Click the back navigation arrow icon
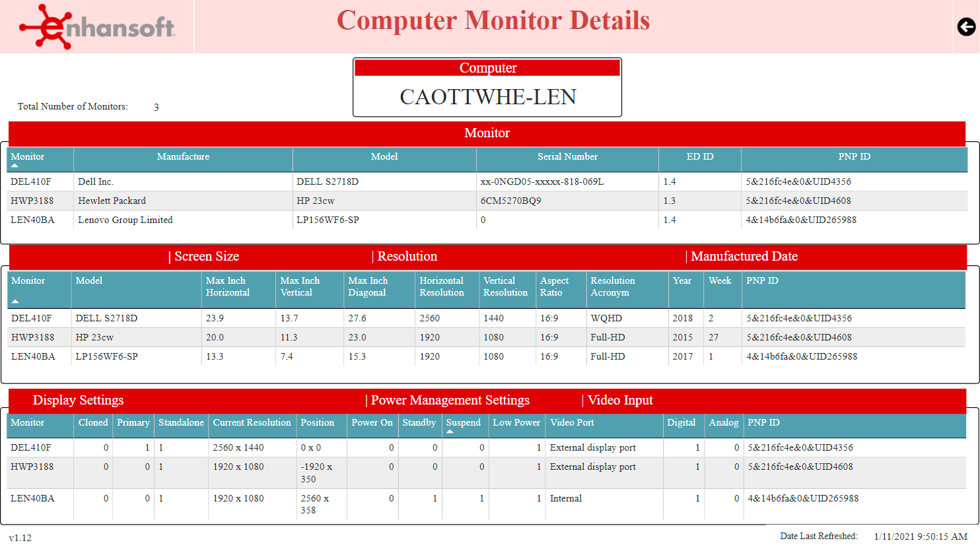980x551 pixels. coord(966,27)
